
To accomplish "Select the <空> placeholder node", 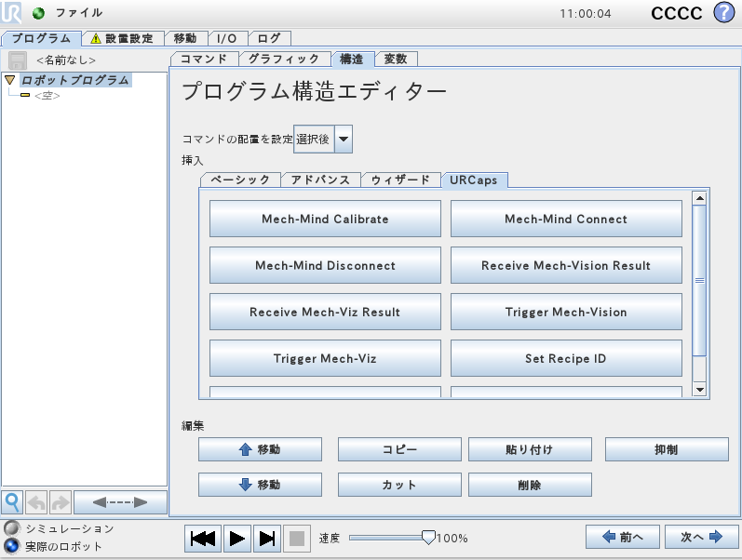I will point(47,96).
